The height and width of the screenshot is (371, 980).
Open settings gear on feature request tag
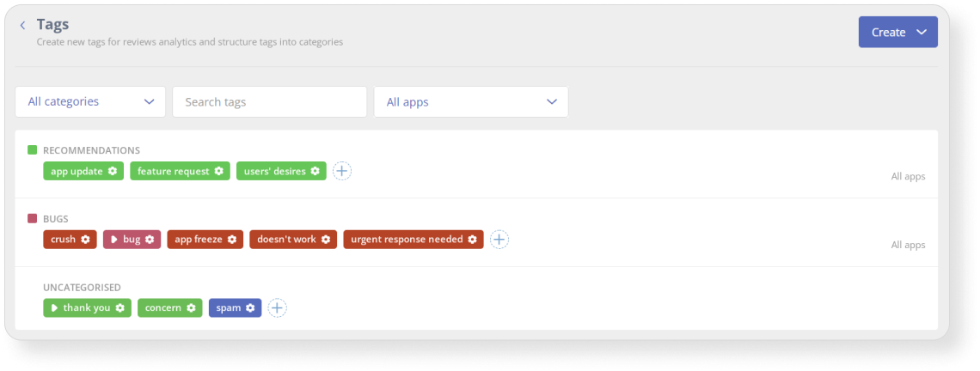coord(218,171)
